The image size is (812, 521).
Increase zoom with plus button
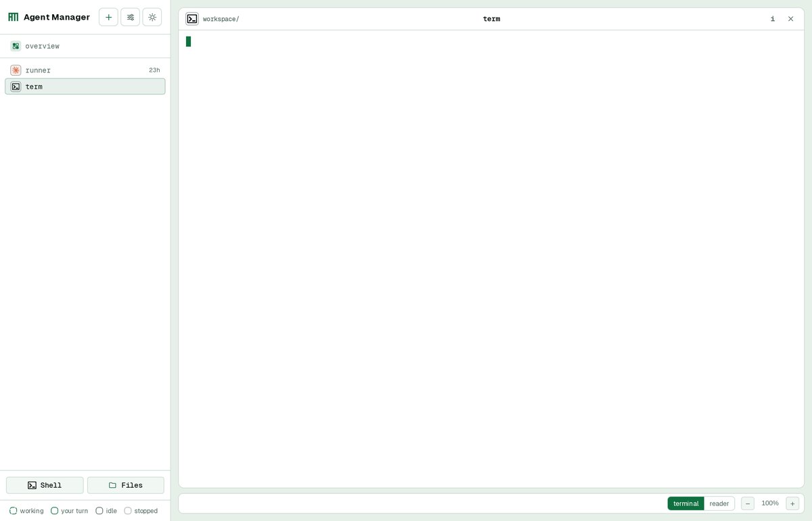click(792, 503)
